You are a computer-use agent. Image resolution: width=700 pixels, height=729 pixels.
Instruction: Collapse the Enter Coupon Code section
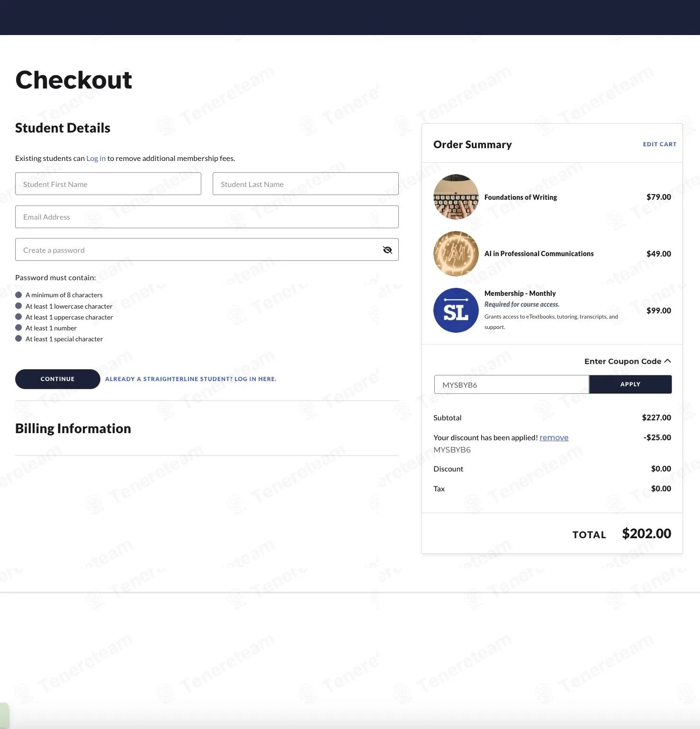pos(628,361)
